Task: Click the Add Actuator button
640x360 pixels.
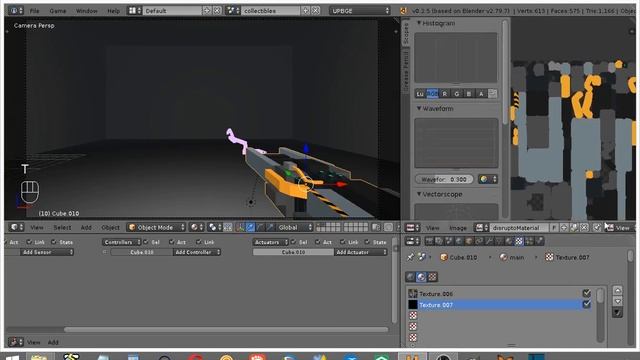Action: point(360,252)
